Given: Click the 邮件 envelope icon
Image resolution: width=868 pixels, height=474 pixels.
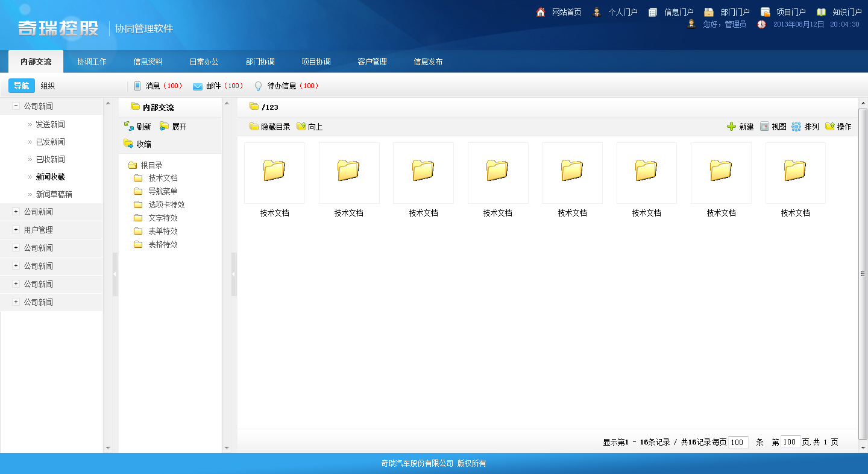Looking at the screenshot, I should [198, 86].
